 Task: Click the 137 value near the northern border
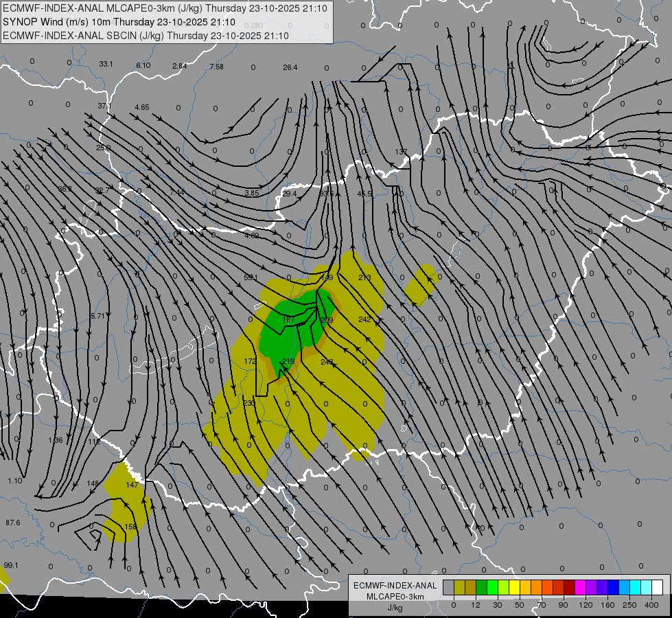click(401, 152)
